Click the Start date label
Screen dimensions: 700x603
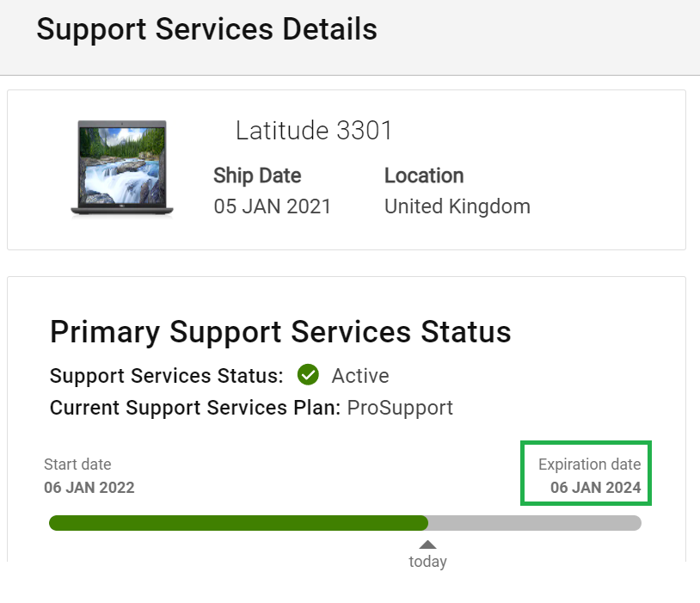coord(77,465)
